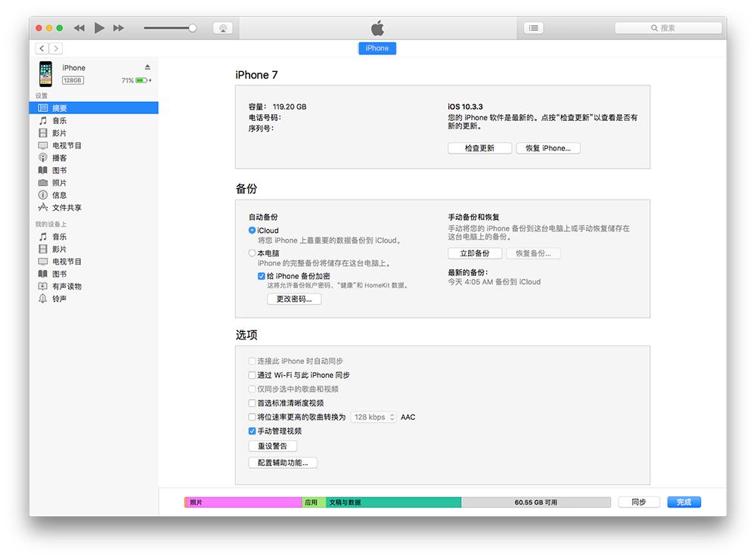Viewport: 756px width, 558px height.
Task: Click the 重设警告 button
Action: tap(272, 446)
